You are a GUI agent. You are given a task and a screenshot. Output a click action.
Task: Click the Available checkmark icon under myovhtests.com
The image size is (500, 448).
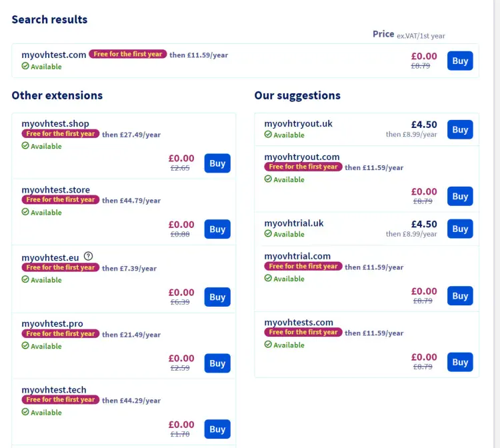pos(268,345)
